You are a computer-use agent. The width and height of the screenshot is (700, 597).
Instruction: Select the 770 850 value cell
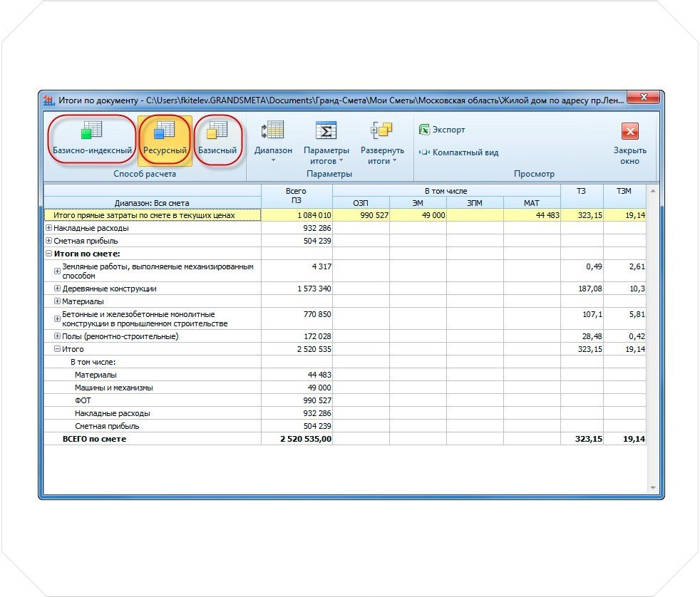click(297, 318)
